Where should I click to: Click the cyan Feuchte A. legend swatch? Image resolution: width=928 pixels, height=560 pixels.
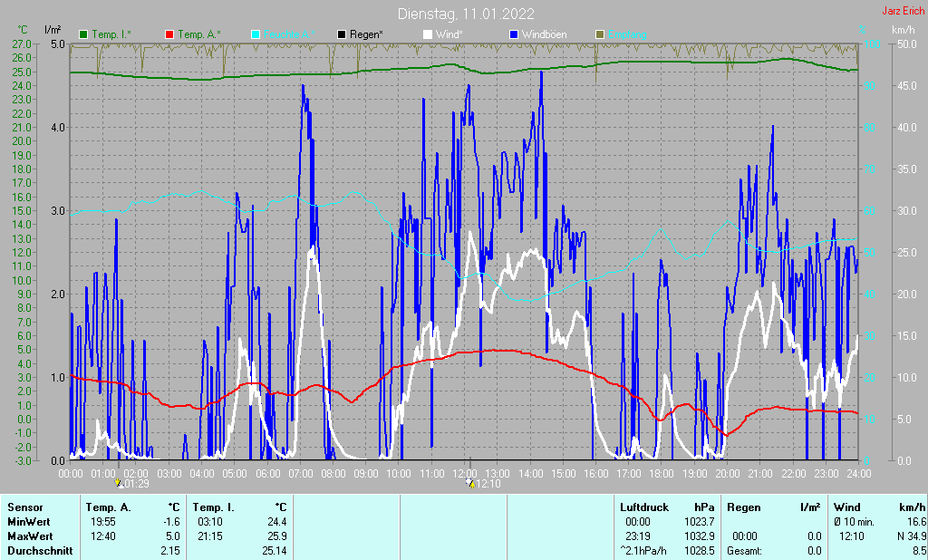click(256, 34)
